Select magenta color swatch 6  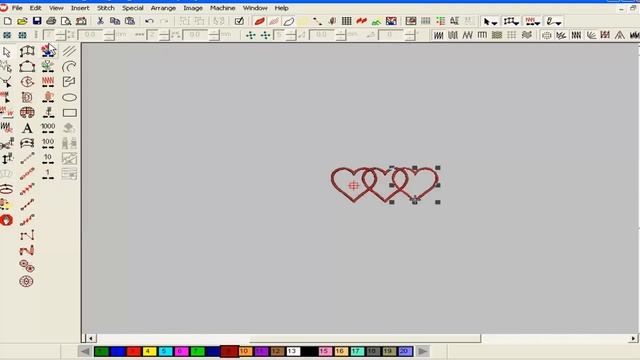coord(181,351)
